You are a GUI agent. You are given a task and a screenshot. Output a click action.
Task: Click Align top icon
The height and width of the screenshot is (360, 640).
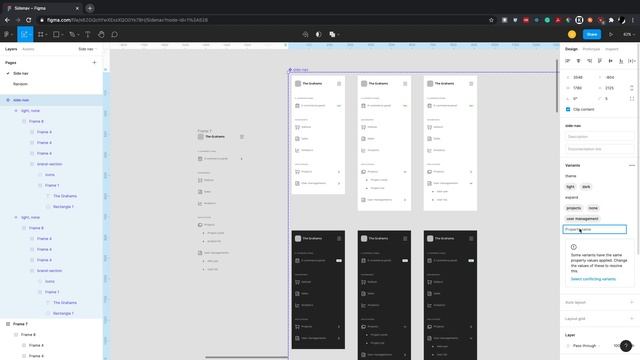tap(600, 61)
